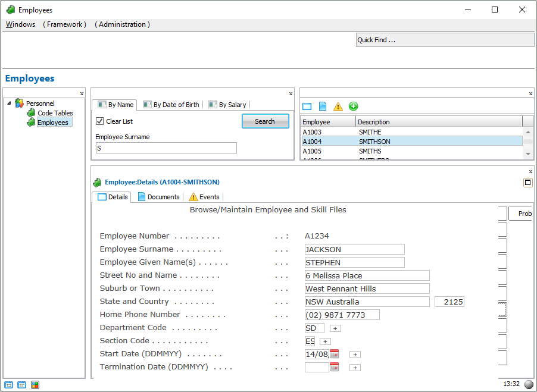The image size is (537, 392).
Task: Click the multicolor grid icon in status bar
Action: pyautogui.click(x=35, y=385)
